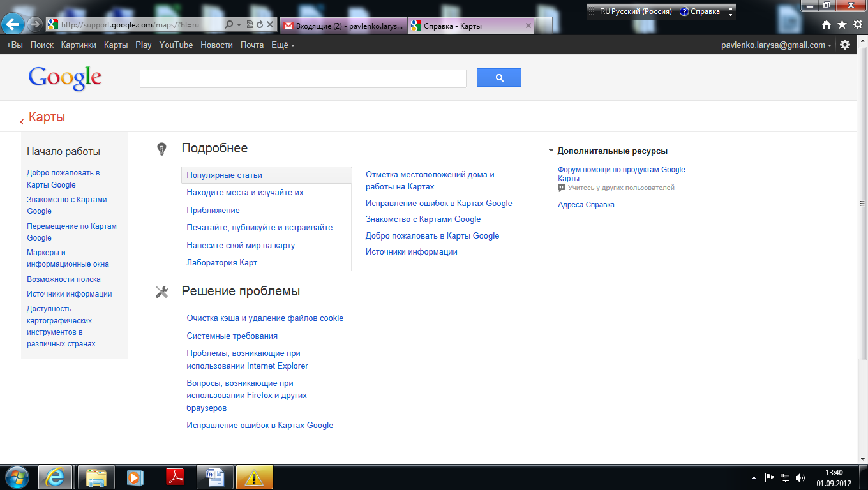Open the Адреса Справка link

(x=586, y=205)
